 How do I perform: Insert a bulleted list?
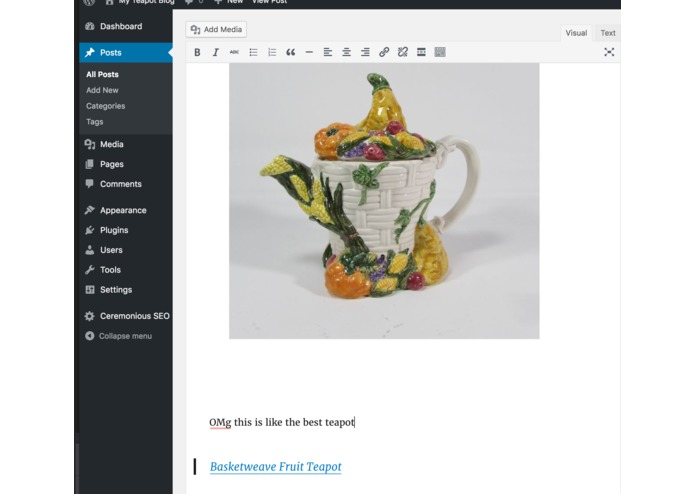click(253, 52)
